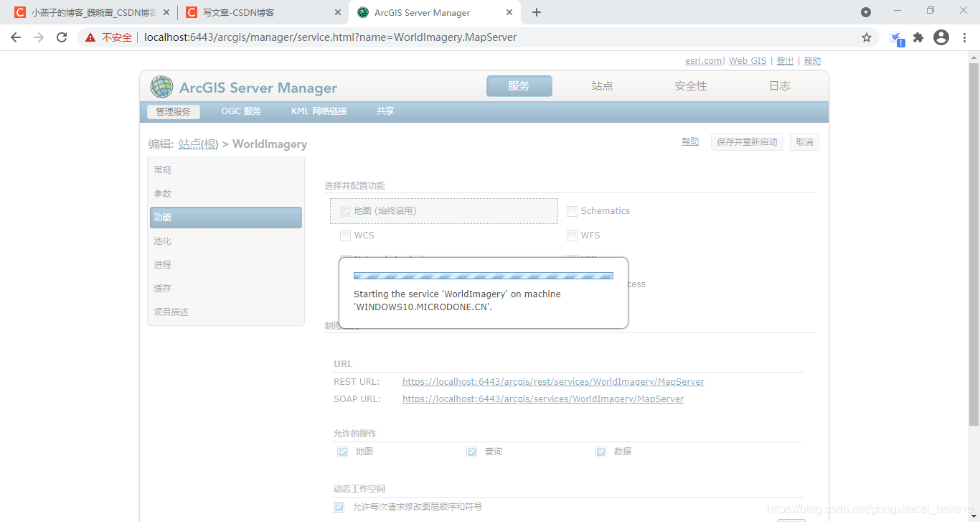Close the ArcGIS Server Manager tab
Viewport: 980px width, 522px height.
tap(510, 12)
